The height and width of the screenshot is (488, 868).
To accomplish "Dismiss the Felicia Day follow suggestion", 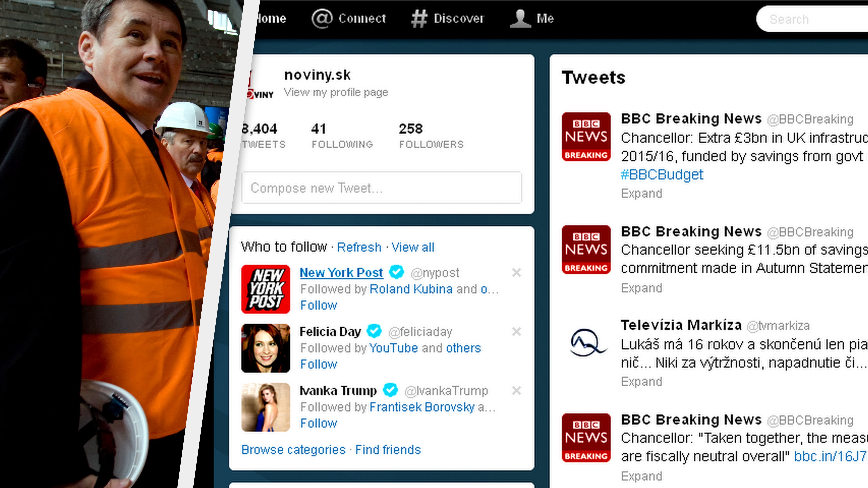I will [516, 332].
